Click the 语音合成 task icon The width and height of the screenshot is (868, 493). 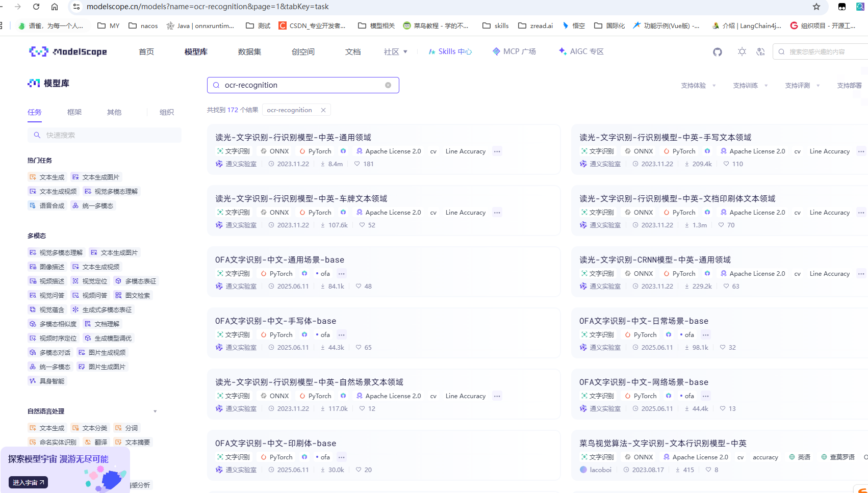tap(33, 206)
